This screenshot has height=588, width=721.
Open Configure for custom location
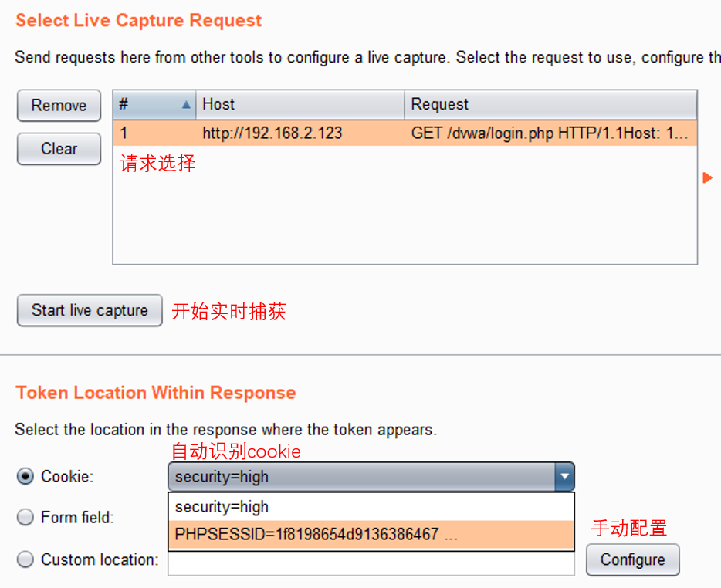pos(632,559)
